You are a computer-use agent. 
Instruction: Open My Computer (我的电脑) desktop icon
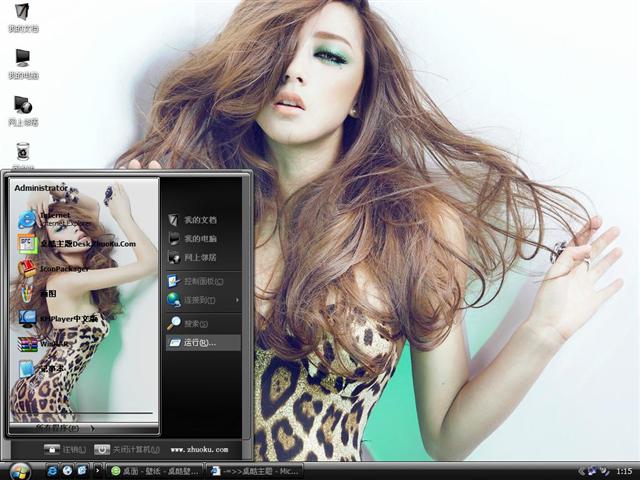coord(23,64)
